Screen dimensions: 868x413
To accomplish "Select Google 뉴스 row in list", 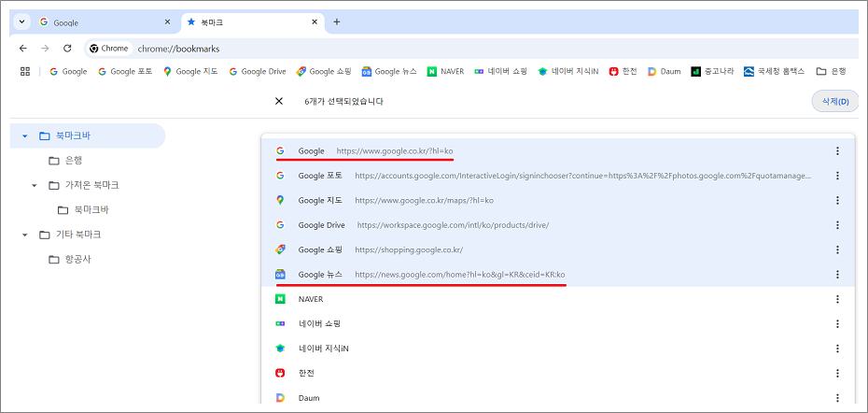I will tap(558, 275).
